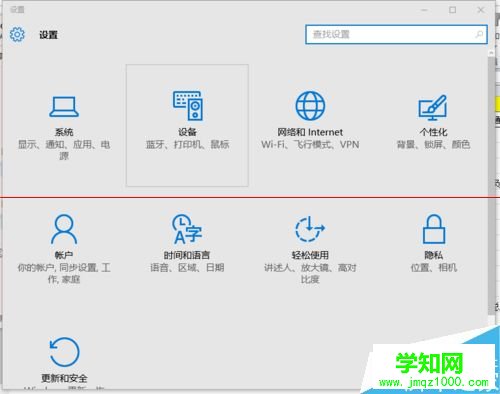The image size is (500, 394).
Task: Open the 个性化 (Personalization) paintbrush icon
Action: [433, 107]
